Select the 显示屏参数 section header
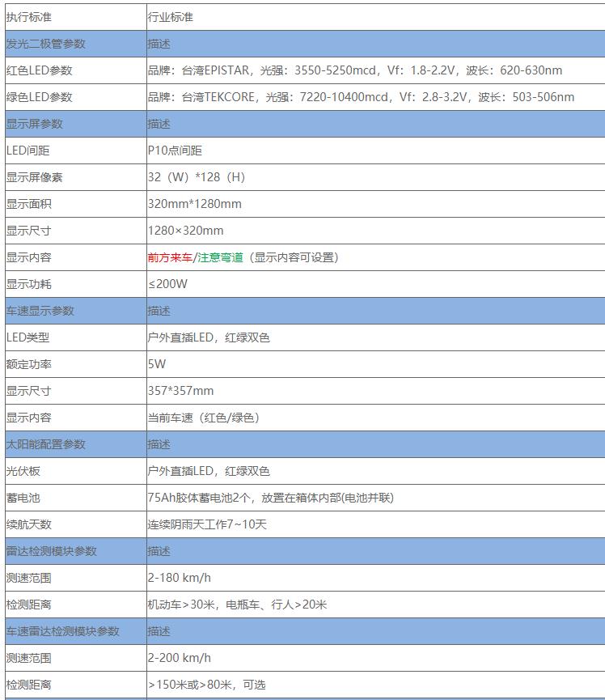 (34, 124)
